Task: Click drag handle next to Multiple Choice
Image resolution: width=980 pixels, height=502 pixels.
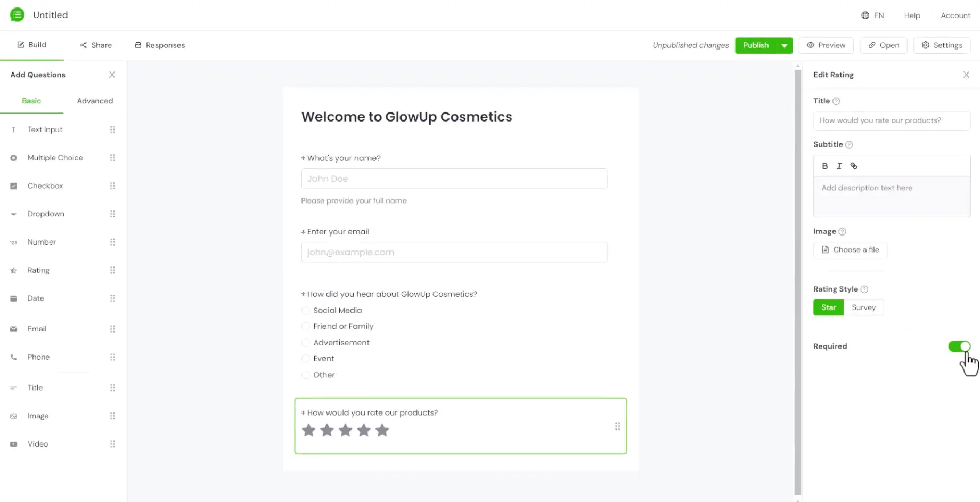Action: coord(112,158)
